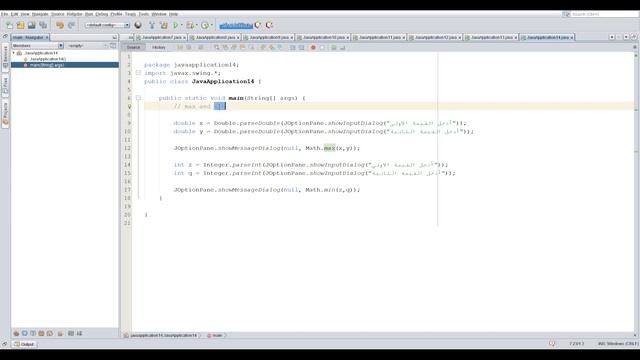This screenshot has height=360, width=640.
Task: Click the Profile Project toolbar icon
Action: [205, 25]
